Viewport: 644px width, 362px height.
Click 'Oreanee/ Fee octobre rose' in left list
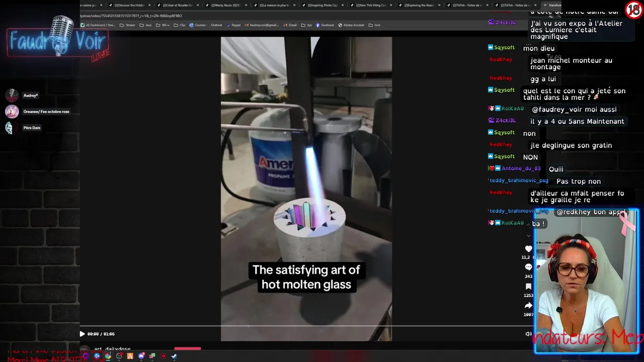(46, 112)
